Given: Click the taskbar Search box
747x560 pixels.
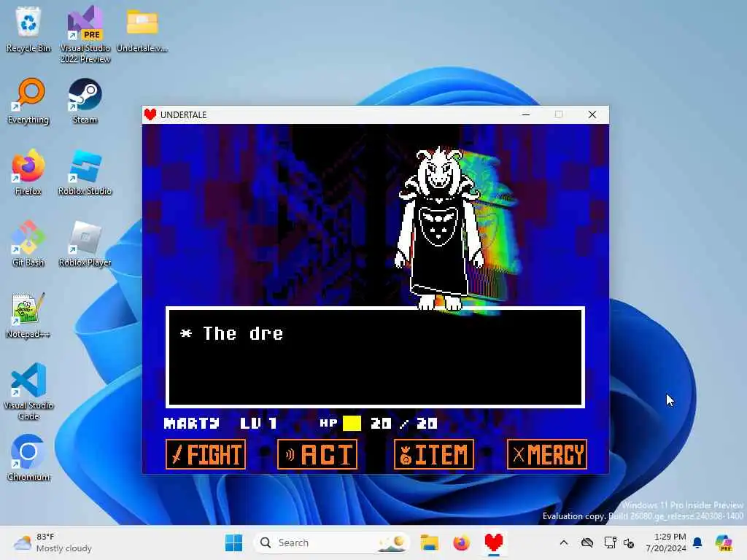Looking at the screenshot, I should pos(332,542).
